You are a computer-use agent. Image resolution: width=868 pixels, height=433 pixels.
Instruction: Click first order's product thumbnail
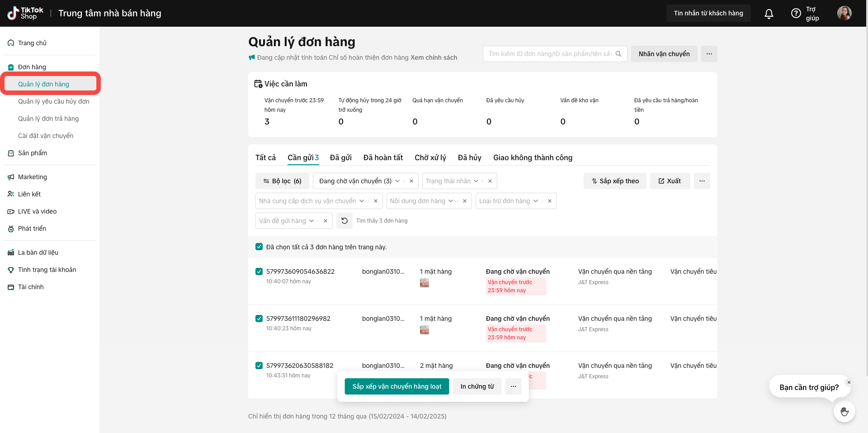[424, 283]
